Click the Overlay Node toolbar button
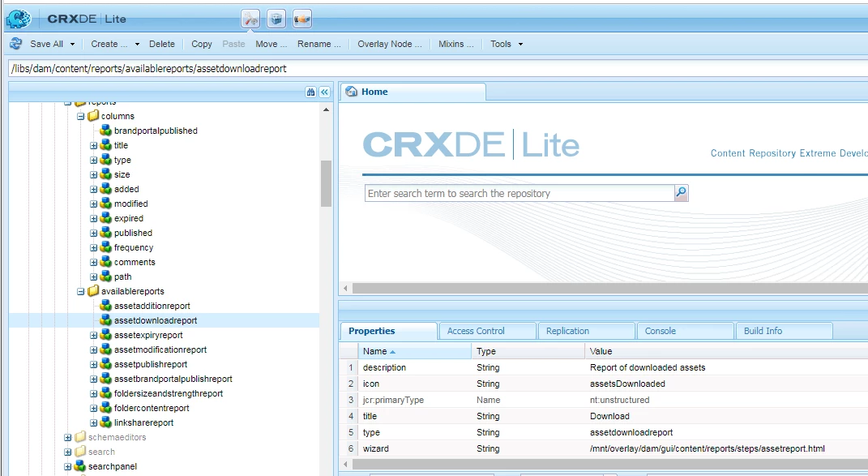This screenshot has width=868, height=476. pos(390,44)
